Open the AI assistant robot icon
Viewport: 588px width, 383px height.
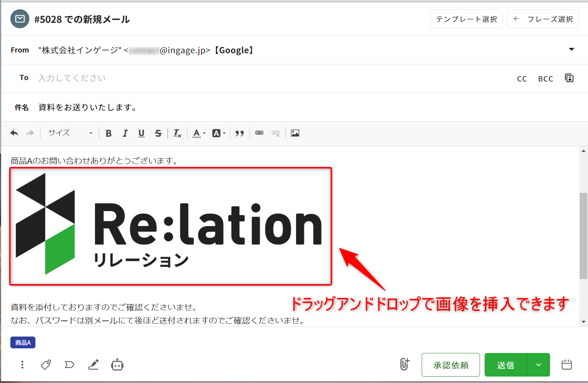coord(117,365)
